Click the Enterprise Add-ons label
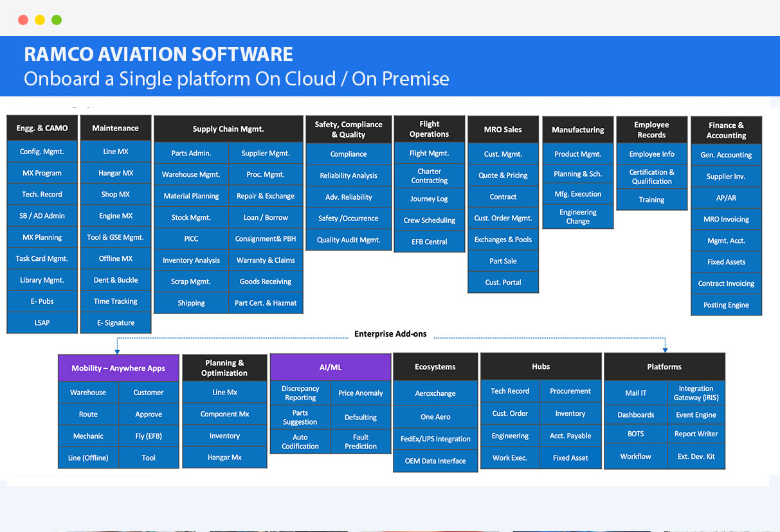 pos(390,334)
